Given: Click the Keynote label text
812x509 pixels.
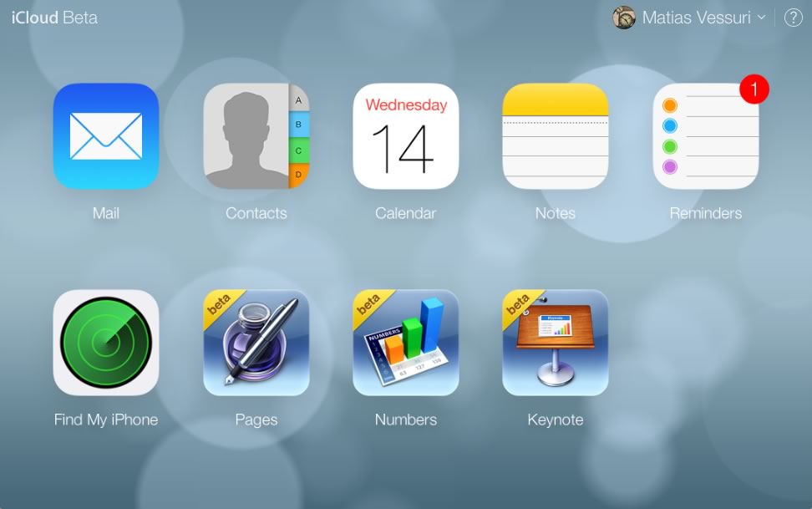Looking at the screenshot, I should point(556,420).
